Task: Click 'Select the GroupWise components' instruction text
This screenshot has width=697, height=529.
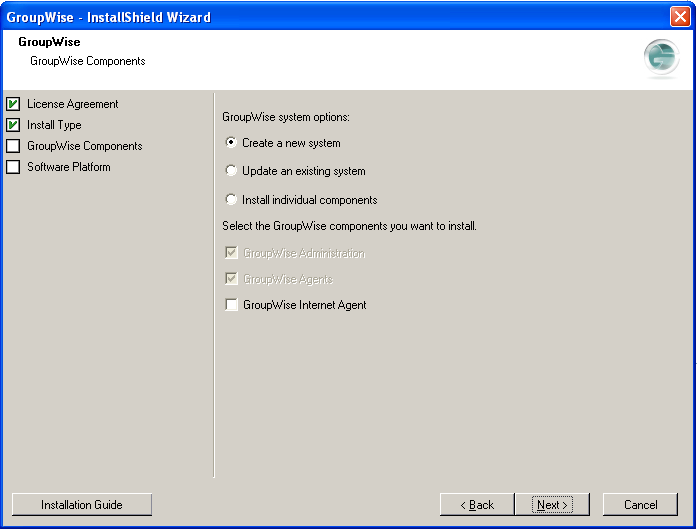Action: (349, 226)
